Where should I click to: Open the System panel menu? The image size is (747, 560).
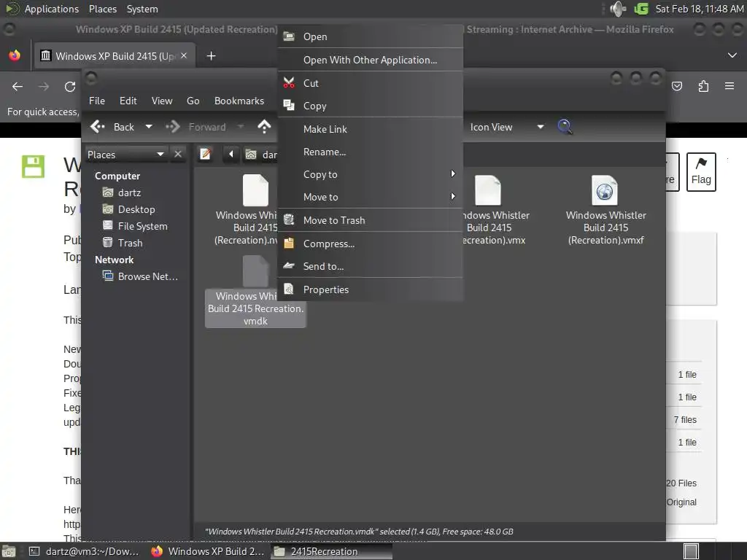(x=142, y=9)
